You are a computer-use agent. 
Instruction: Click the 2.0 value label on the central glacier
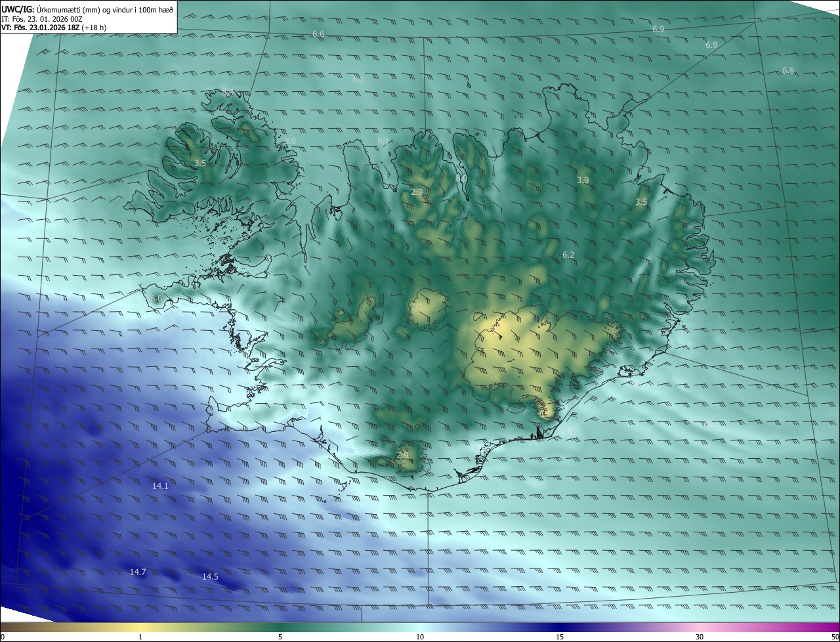[417, 306]
